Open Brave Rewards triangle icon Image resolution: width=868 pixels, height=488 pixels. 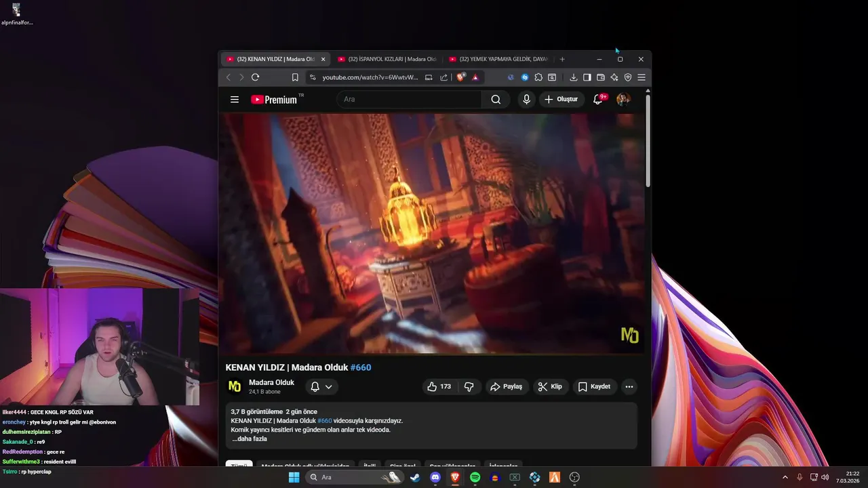point(475,77)
